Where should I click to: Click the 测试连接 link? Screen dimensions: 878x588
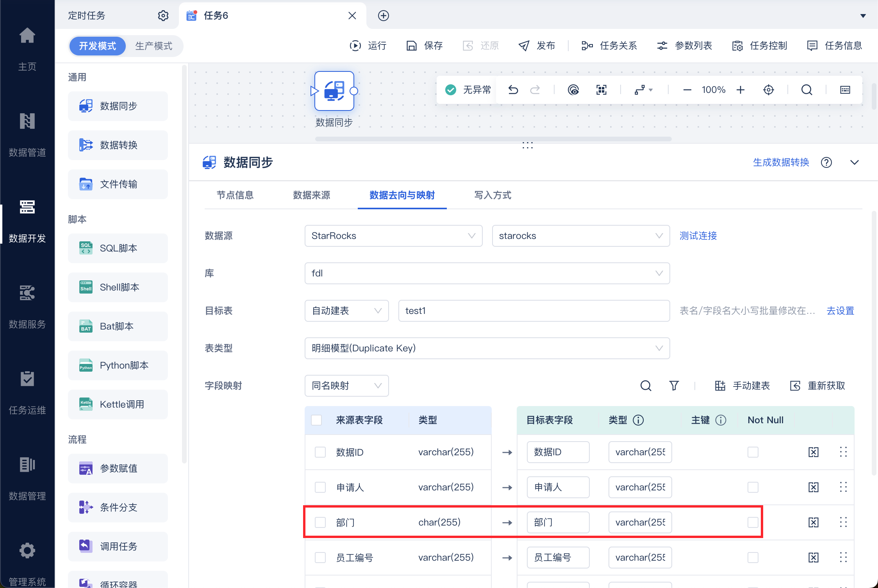click(698, 236)
